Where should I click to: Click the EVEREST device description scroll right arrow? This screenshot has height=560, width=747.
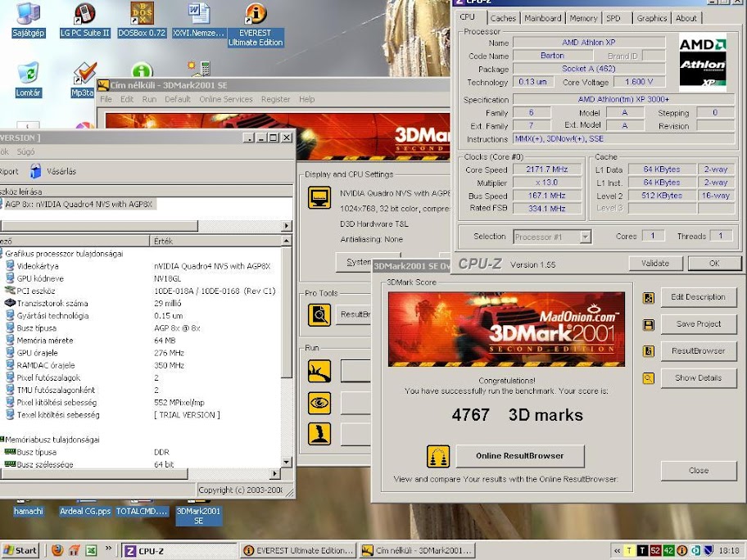point(287,226)
